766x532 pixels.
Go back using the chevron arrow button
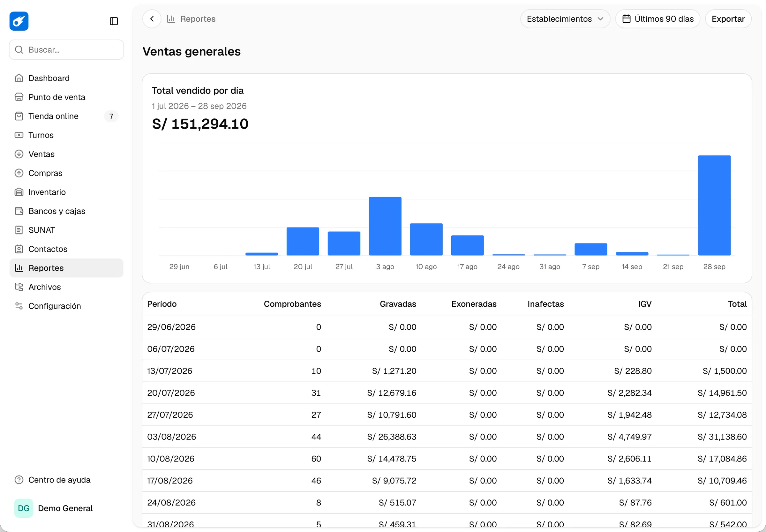(152, 19)
